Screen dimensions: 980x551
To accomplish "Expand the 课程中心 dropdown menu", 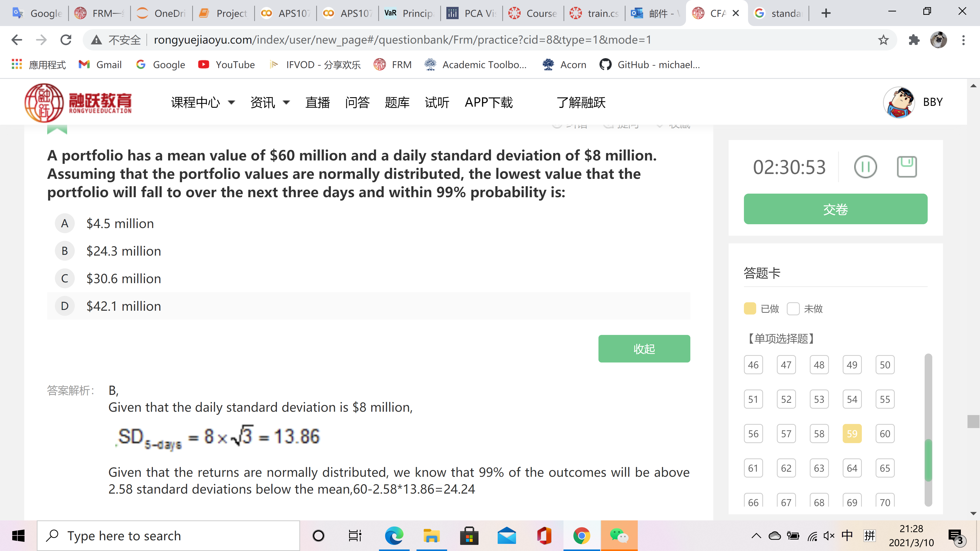I will tap(203, 103).
